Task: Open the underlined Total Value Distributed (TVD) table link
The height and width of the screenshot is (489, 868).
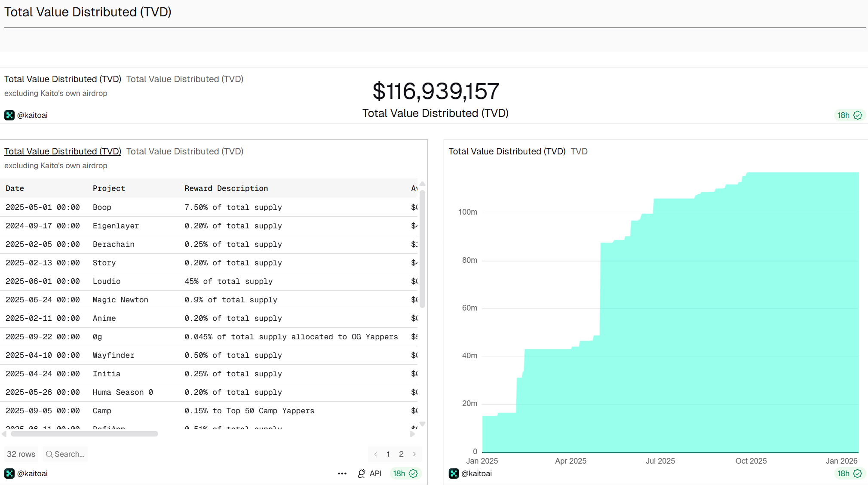Action: coord(63,151)
